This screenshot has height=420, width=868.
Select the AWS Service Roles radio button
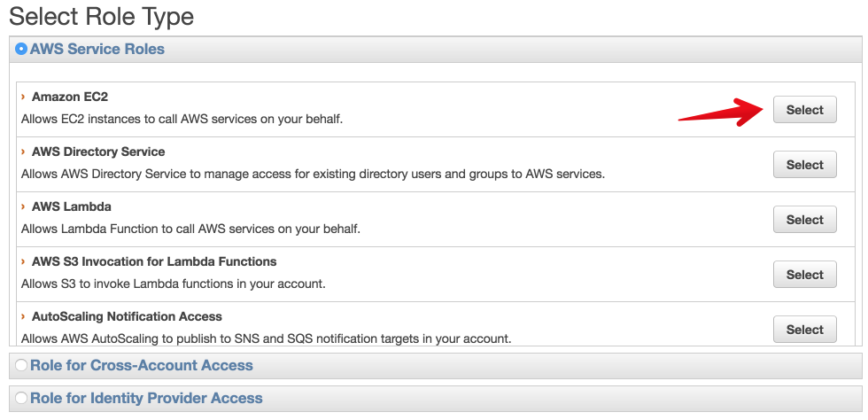pyautogui.click(x=21, y=50)
